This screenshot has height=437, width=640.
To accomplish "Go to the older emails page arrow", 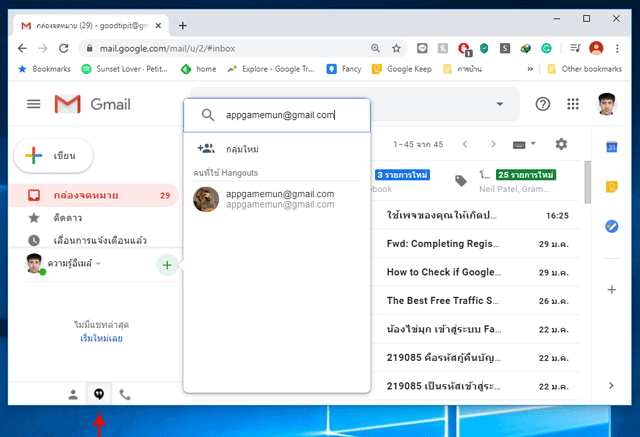I will point(493,144).
